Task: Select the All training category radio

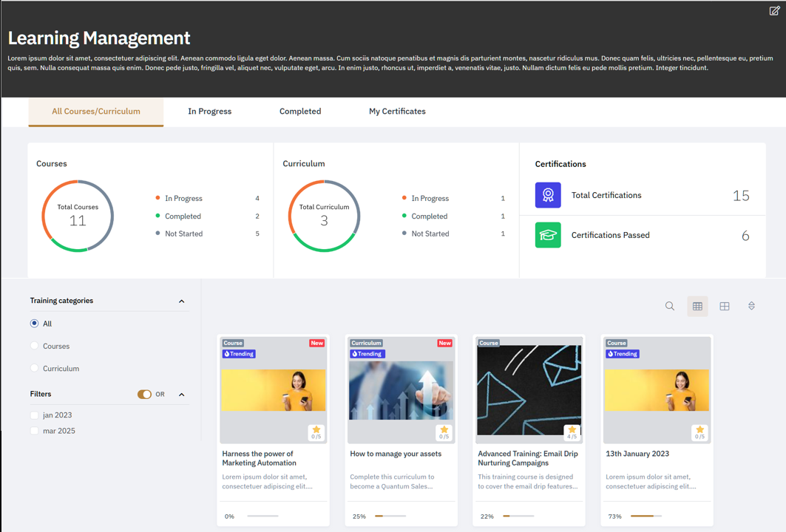Action: (x=34, y=324)
